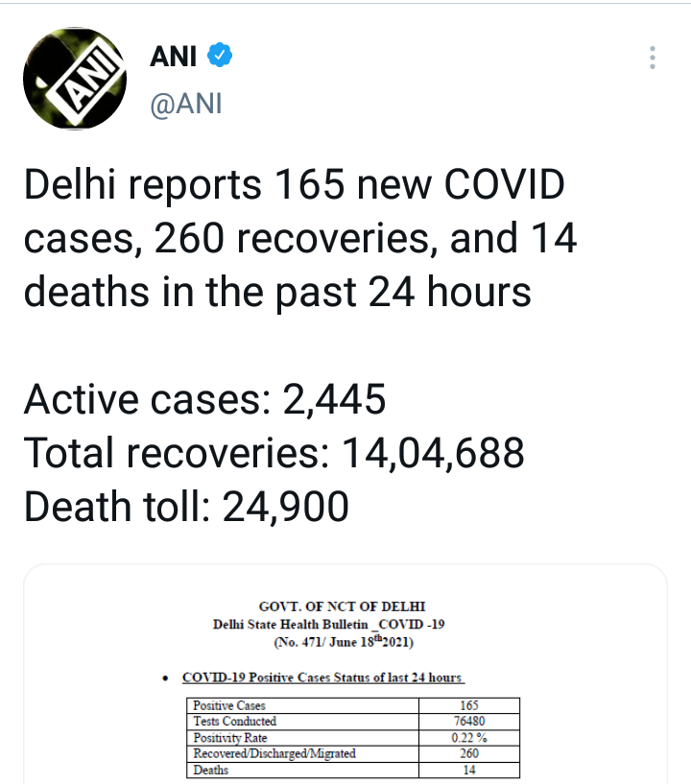Select the 'Tests Conducted' table row label
Viewport: 691px width, 784px height.
pyautogui.click(x=234, y=722)
